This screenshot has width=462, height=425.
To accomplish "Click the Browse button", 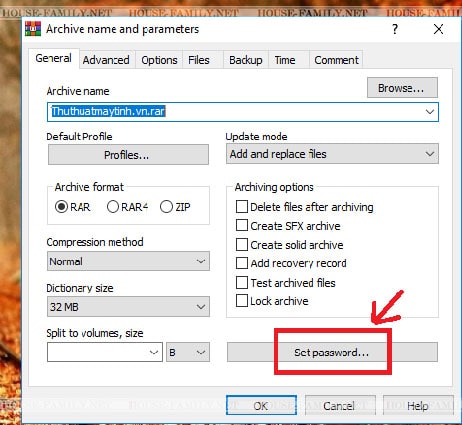I will 402,88.
